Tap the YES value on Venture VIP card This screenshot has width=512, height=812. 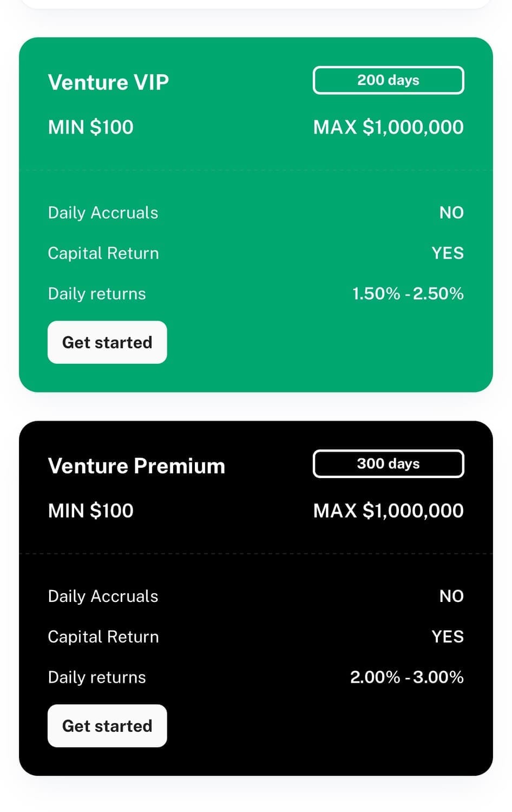tap(448, 253)
